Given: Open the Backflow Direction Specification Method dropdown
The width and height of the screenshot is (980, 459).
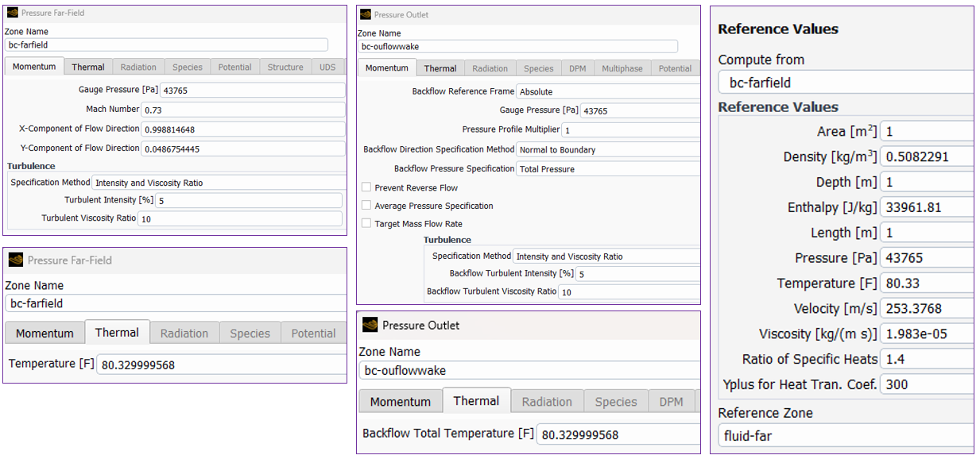Looking at the screenshot, I should [608, 149].
